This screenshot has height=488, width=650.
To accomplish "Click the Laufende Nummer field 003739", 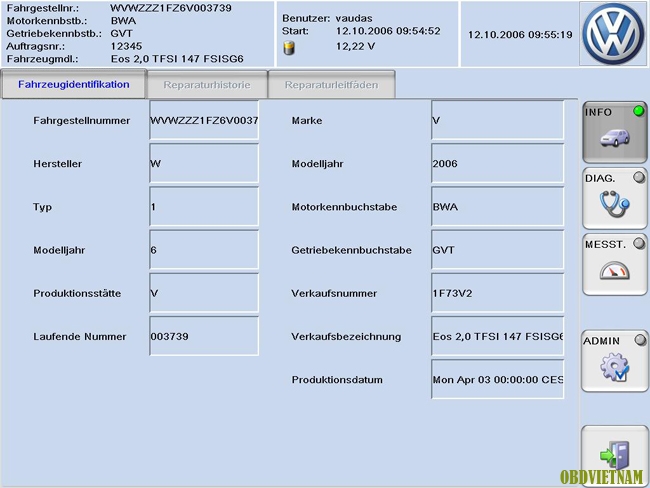I will click(x=204, y=336).
